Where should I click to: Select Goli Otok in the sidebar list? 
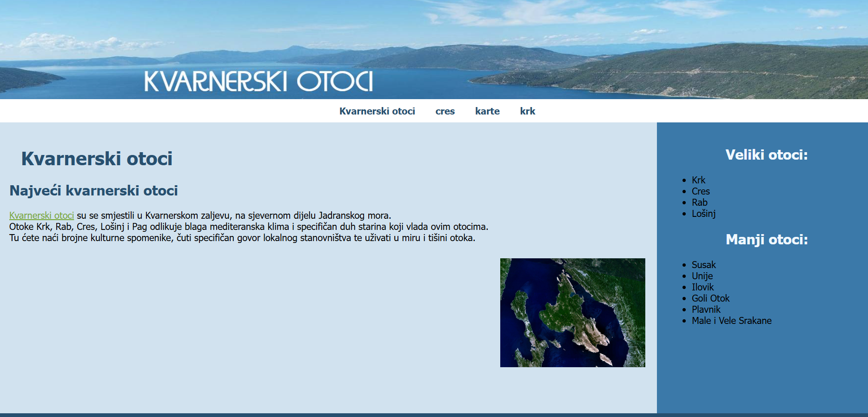coord(710,298)
